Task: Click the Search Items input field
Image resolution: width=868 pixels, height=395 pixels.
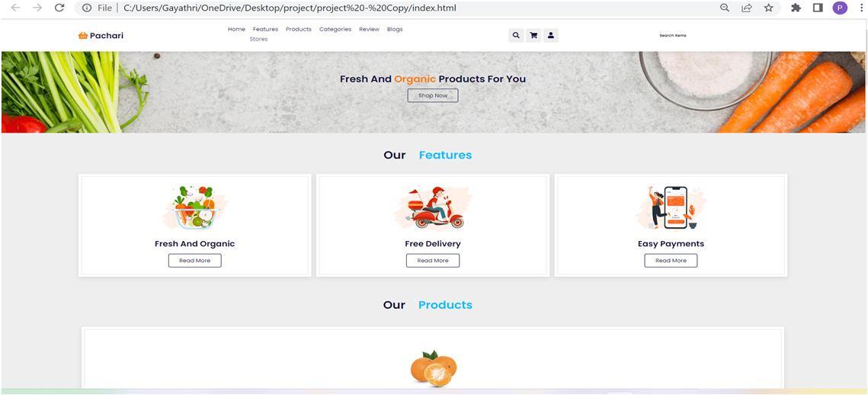Action: pyautogui.click(x=673, y=35)
